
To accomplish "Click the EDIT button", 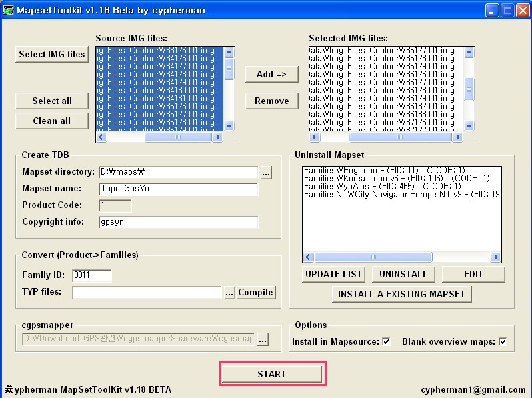I will click(x=473, y=274).
